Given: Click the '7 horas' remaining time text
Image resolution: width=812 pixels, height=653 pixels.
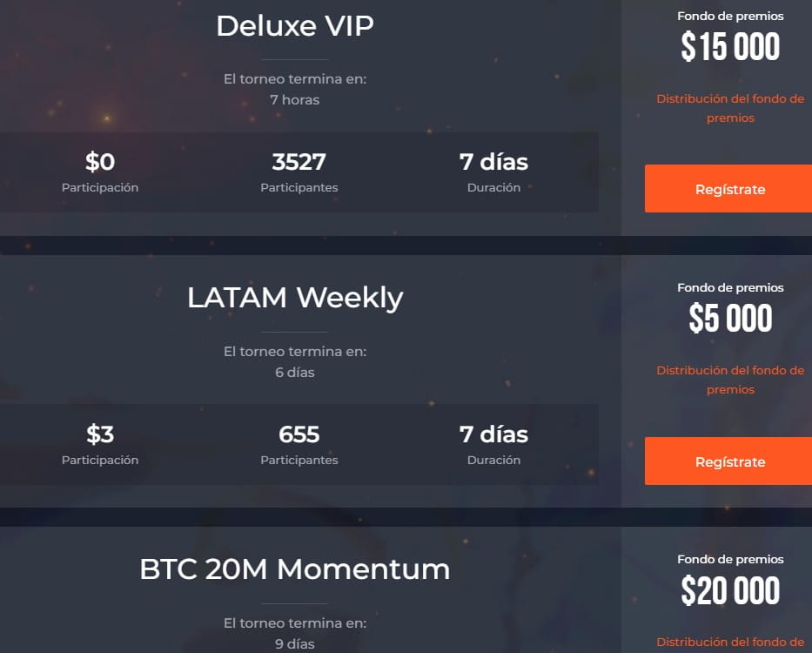Looking at the screenshot, I should click(x=295, y=99).
